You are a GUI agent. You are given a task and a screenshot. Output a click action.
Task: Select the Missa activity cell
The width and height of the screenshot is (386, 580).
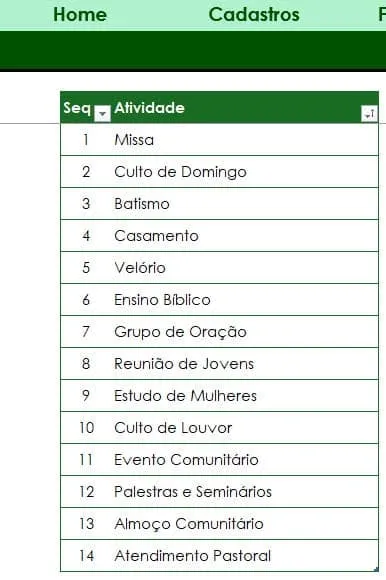(x=245, y=140)
